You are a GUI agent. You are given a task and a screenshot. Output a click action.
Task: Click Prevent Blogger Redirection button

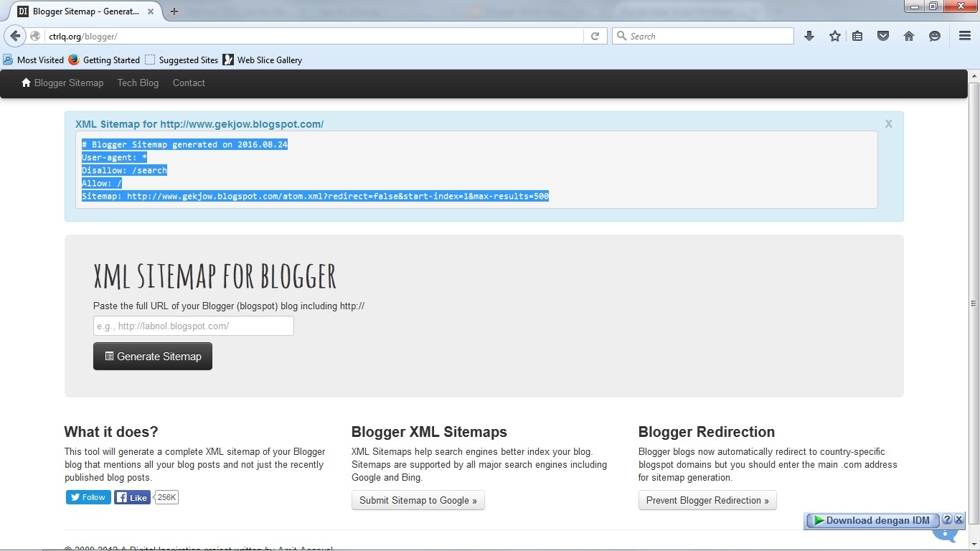point(707,501)
